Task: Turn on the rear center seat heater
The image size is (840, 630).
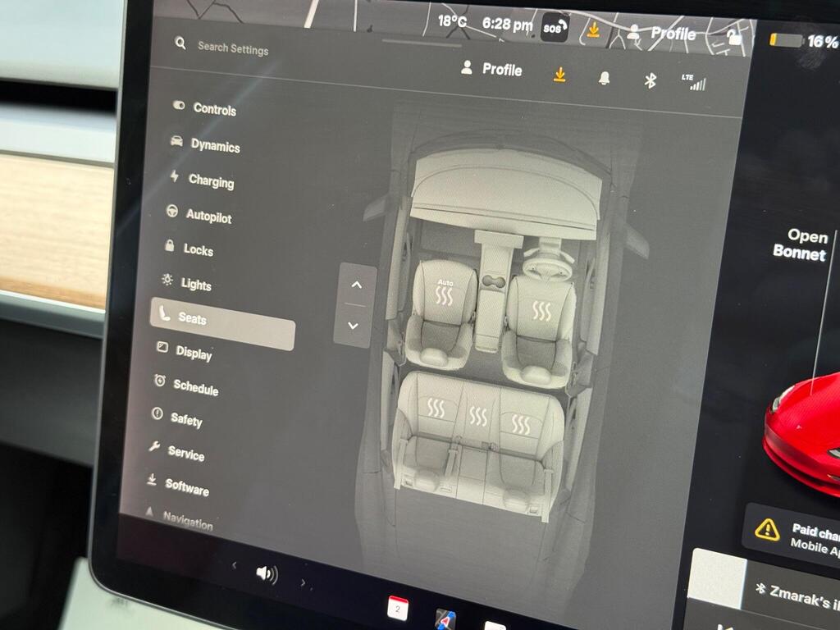Action: coord(477,416)
